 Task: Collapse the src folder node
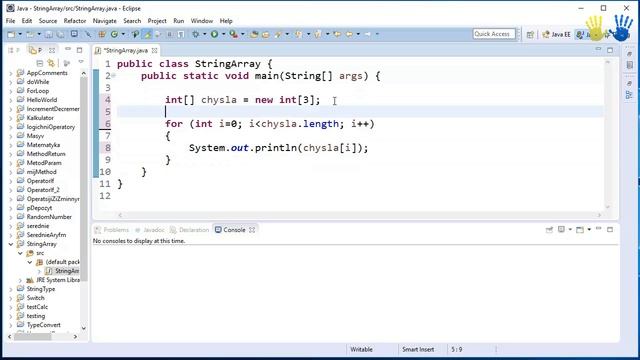20,253
